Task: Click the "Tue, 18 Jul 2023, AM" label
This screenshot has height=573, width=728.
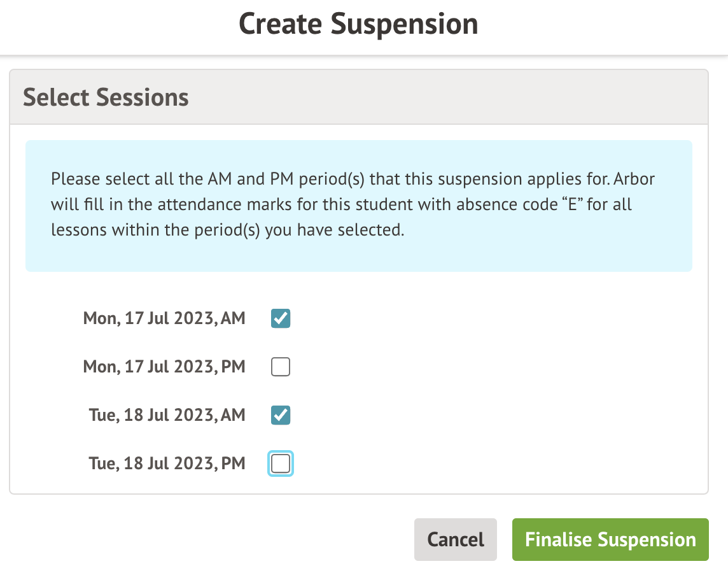Action: 167,415
